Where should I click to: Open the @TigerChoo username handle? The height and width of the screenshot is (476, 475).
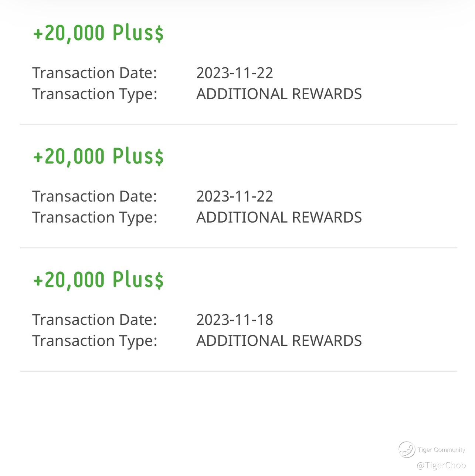click(441, 465)
